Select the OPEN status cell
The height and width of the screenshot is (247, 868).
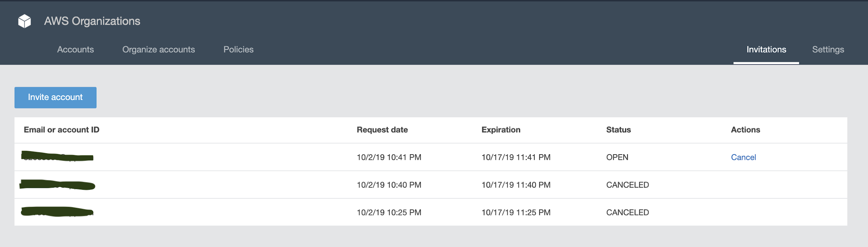click(x=617, y=157)
